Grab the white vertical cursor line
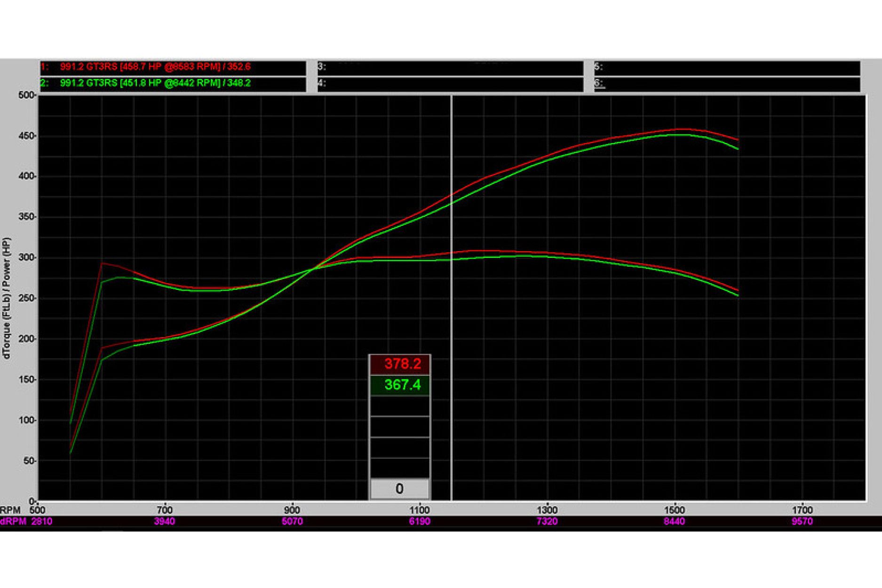 (451, 306)
